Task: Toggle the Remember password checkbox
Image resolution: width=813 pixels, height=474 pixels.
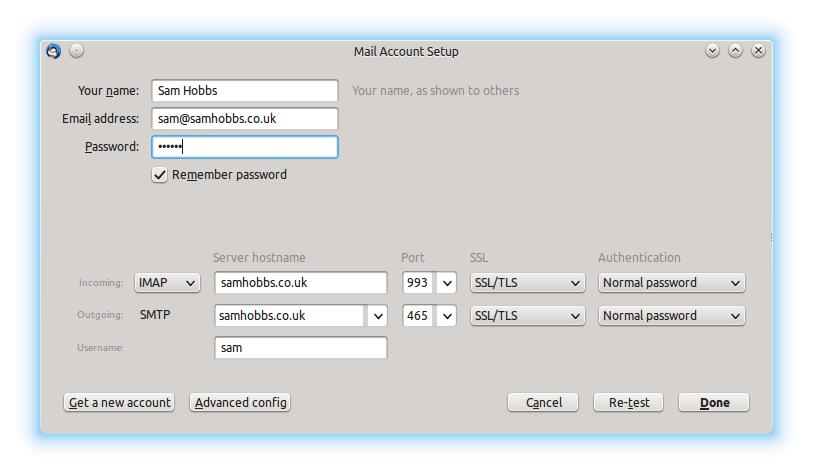Action: [x=159, y=175]
